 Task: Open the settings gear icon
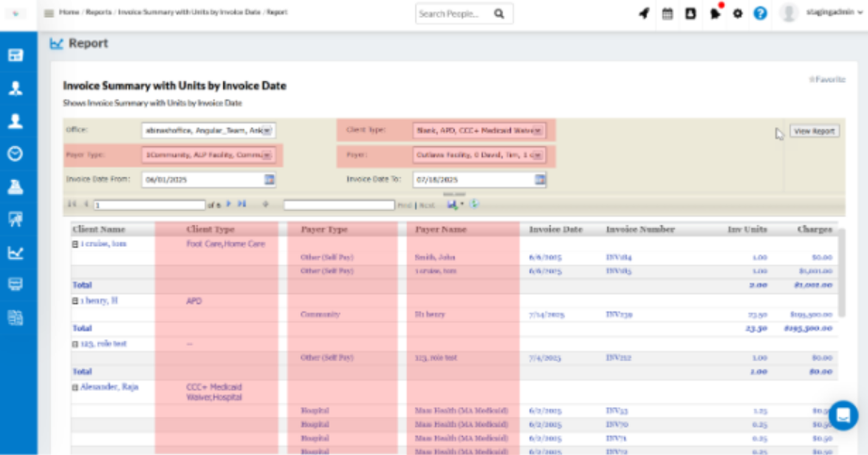(737, 13)
